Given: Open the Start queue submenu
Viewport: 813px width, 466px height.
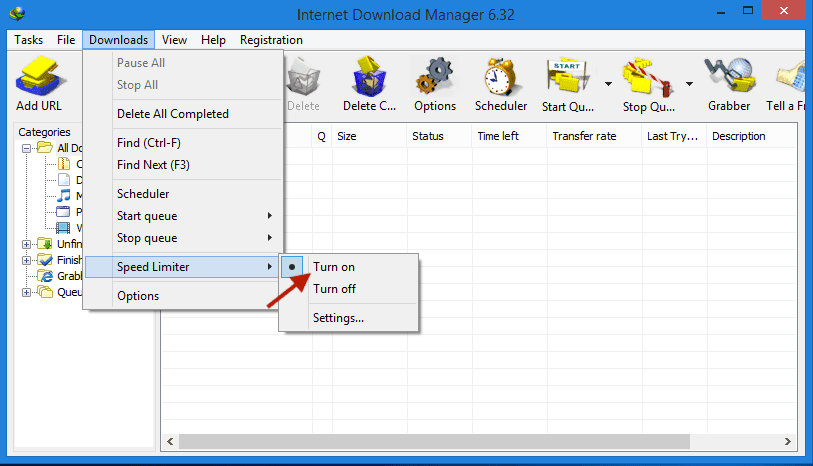Looking at the screenshot, I should tap(183, 216).
